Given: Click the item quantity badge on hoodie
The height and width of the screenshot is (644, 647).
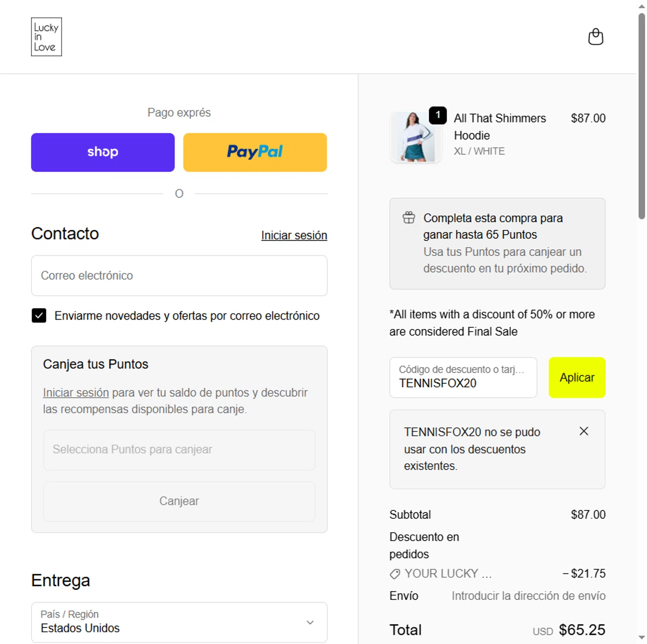Looking at the screenshot, I should click(x=438, y=115).
